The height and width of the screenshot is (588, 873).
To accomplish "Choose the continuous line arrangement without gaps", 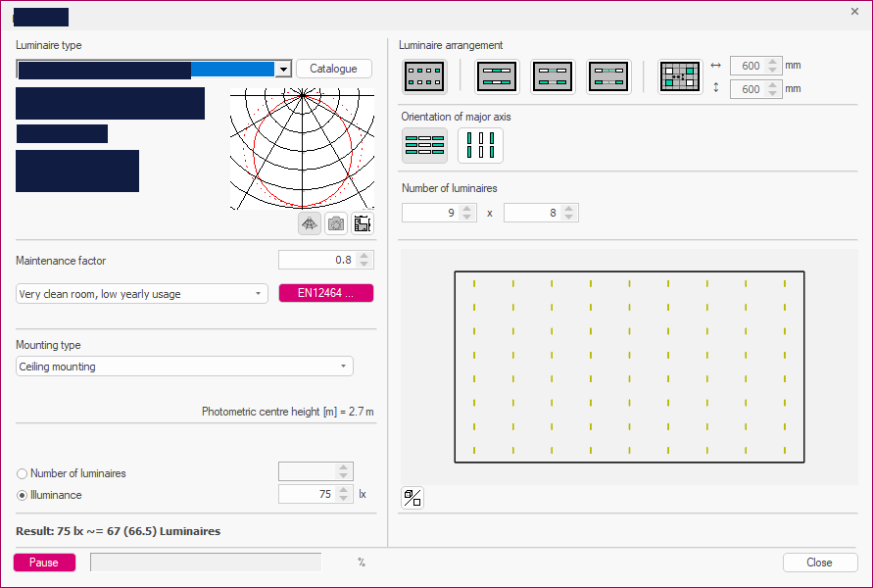I will click(x=497, y=76).
